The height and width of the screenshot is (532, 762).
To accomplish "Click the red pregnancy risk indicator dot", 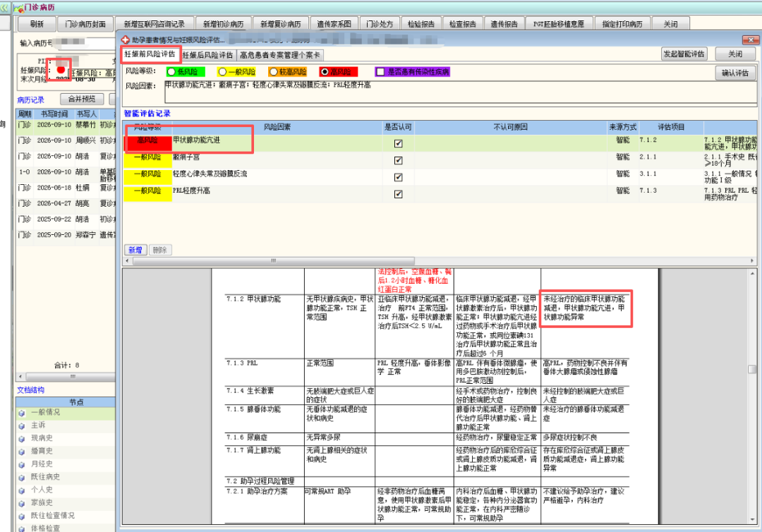I will tap(60, 69).
